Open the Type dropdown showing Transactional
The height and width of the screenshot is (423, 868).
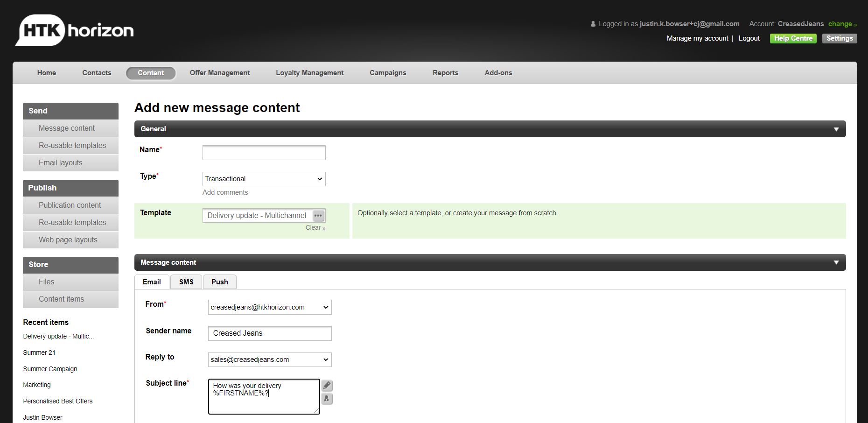click(x=264, y=179)
